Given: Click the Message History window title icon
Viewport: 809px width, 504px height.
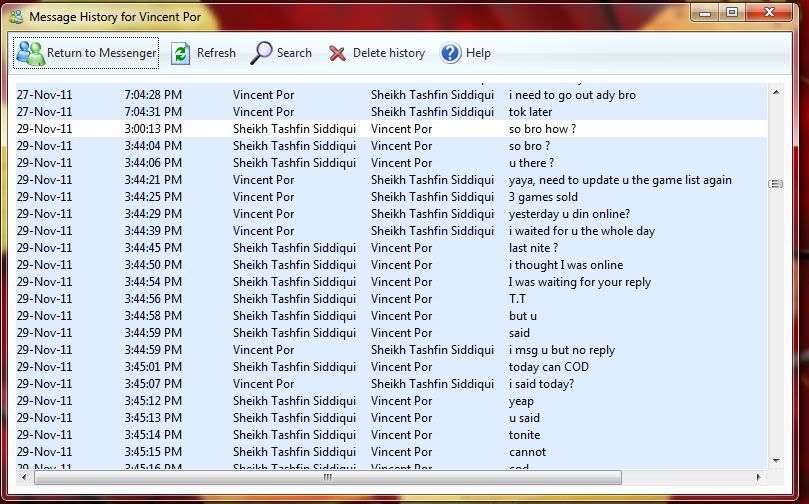Looking at the screenshot, I should pyautogui.click(x=16, y=17).
